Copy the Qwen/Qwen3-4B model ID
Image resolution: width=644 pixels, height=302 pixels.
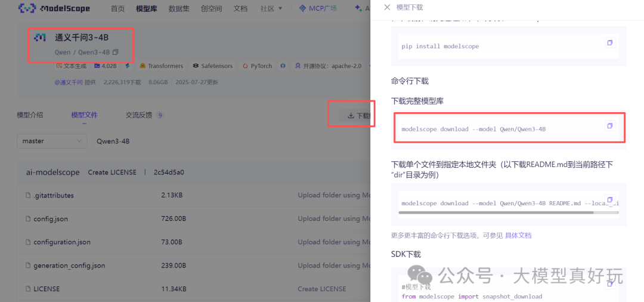point(116,52)
